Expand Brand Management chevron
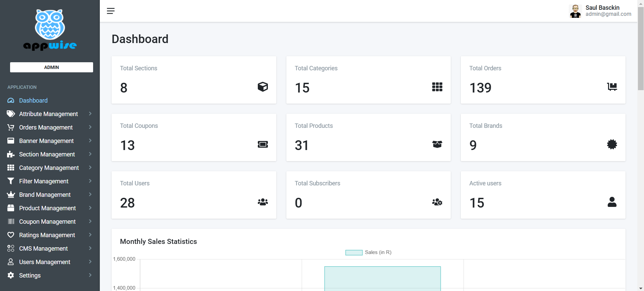Viewport: 644px width, 291px height. point(90,194)
